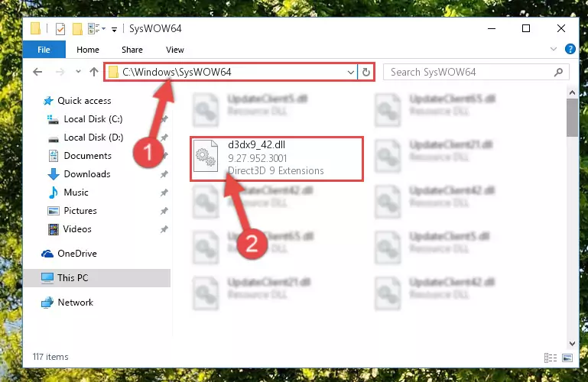
Task: Click the Properties checkmark icon in title bar
Action: pos(60,29)
